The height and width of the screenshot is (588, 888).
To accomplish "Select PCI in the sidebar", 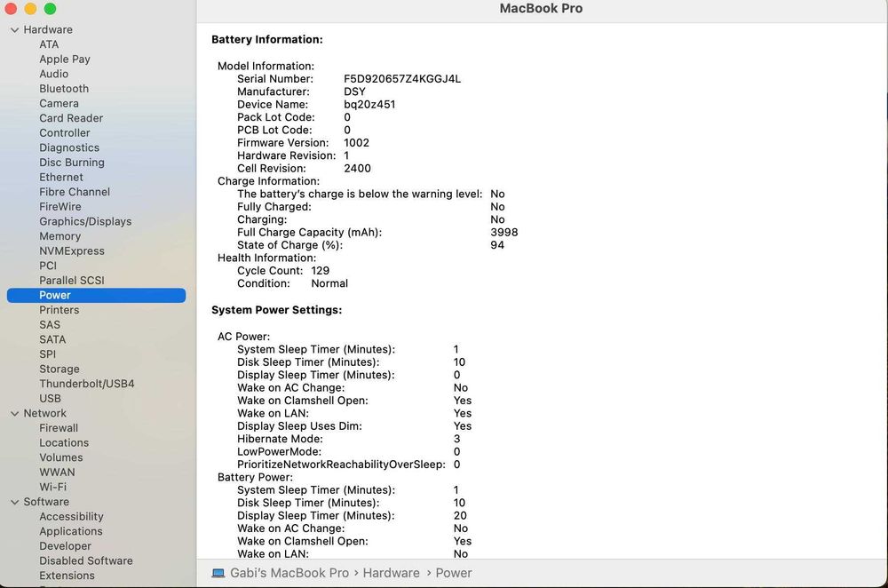I will click(x=48, y=266).
